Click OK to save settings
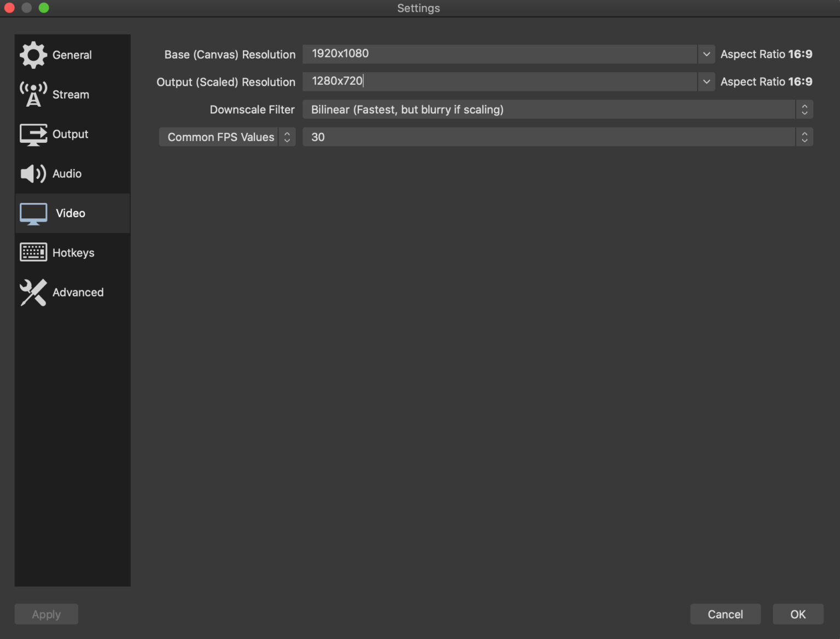The image size is (840, 639). pos(798,614)
